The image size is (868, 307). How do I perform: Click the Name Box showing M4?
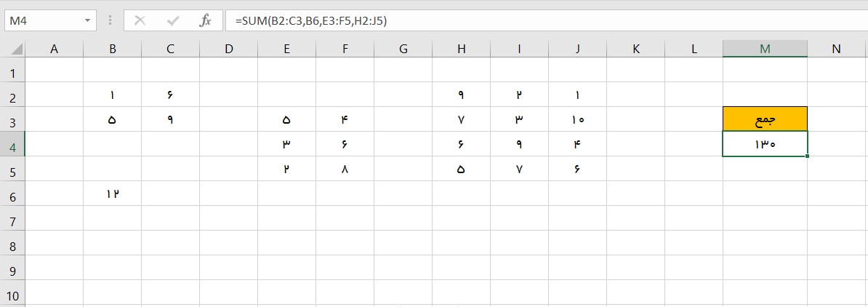(42, 20)
